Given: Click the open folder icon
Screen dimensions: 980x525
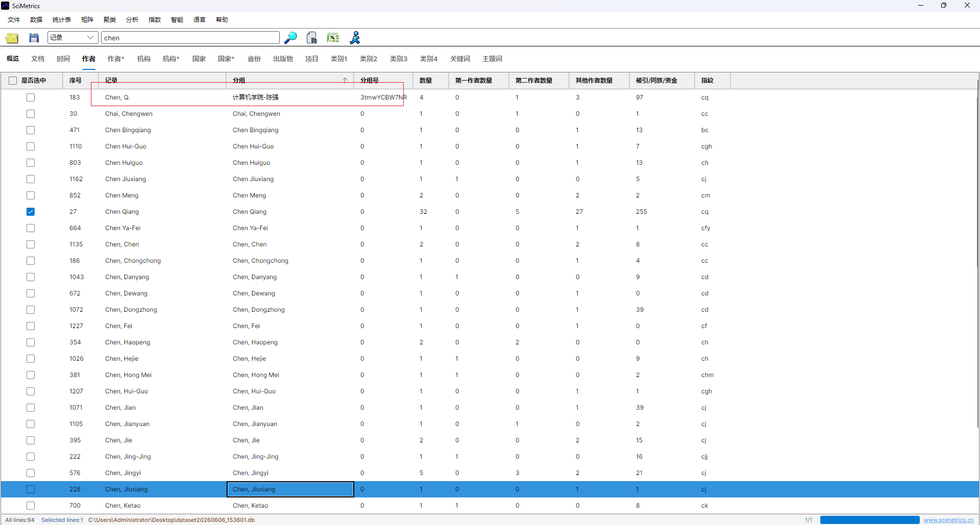Looking at the screenshot, I should click(x=12, y=38).
